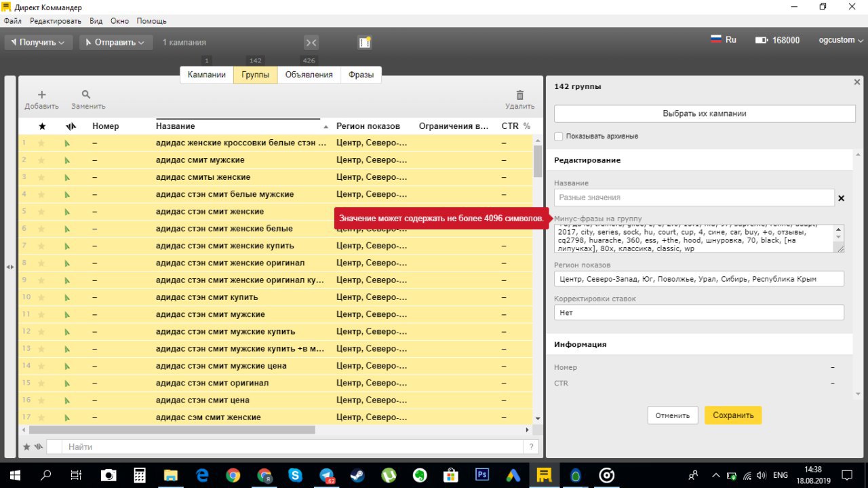868x488 pixels.
Task: Open the Windows notification center icon
Action: [848, 475]
